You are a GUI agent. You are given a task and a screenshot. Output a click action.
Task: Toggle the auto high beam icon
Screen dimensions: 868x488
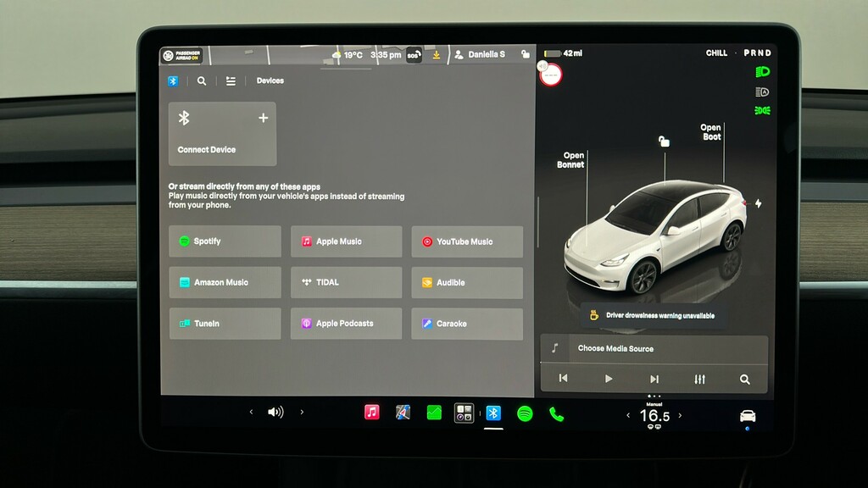pos(762,91)
